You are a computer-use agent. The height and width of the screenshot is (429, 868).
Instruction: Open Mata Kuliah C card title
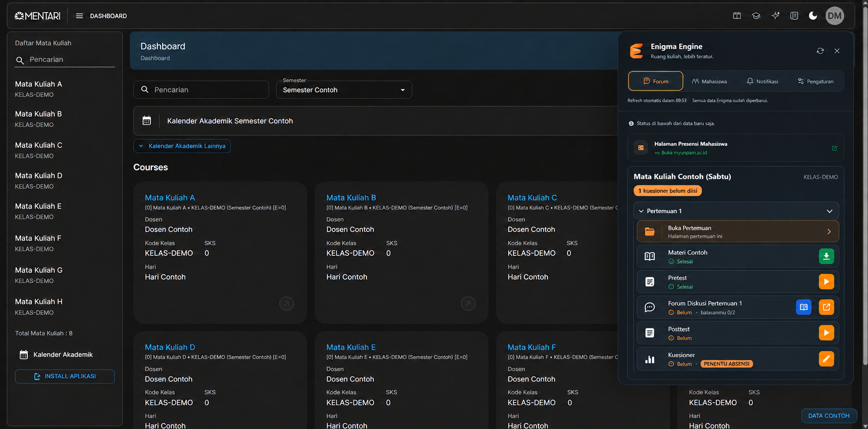[532, 198]
